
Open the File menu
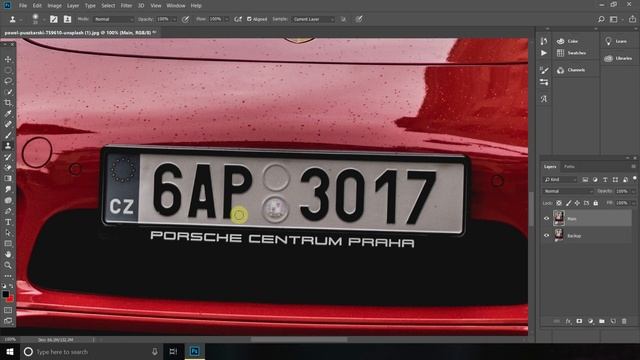(23, 6)
